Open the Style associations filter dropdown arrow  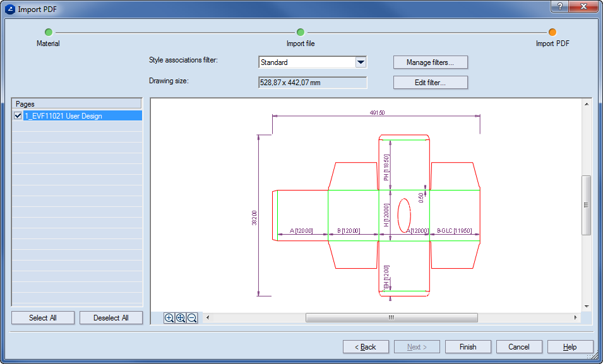coord(361,62)
